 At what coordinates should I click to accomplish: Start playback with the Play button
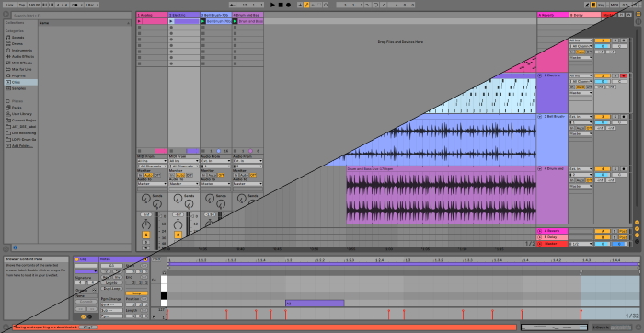[272, 5]
